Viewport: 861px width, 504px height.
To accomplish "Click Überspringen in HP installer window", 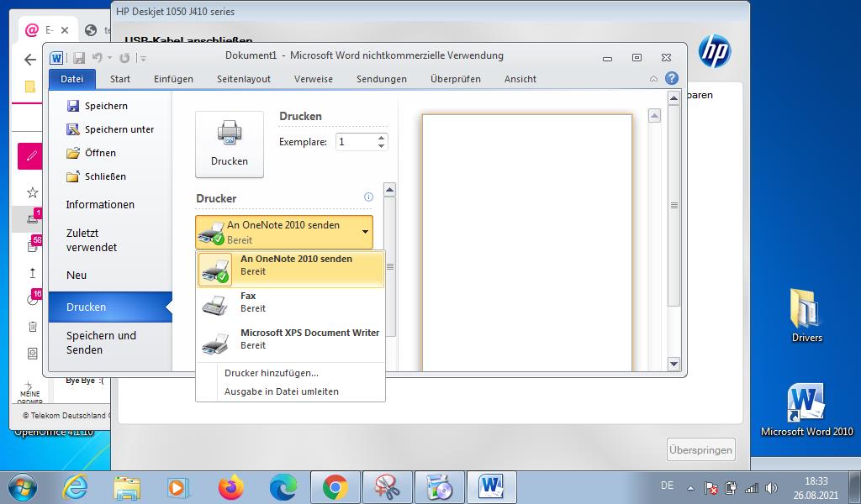I will click(700, 449).
